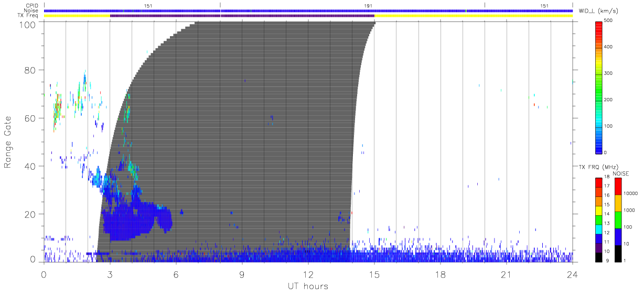Click UT hours axis tick '24'
The width and height of the screenshot is (644, 297).
coord(572,274)
